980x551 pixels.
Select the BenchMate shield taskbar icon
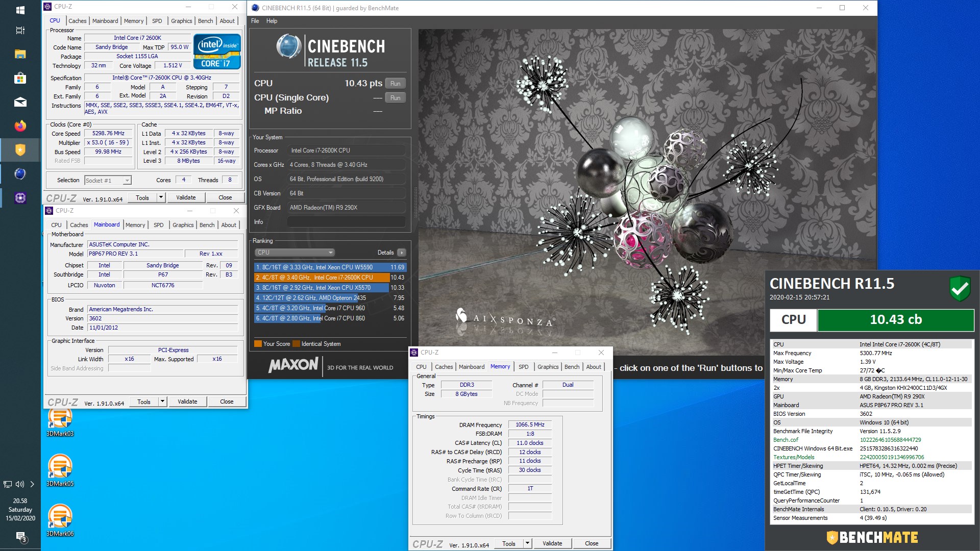coord(20,149)
